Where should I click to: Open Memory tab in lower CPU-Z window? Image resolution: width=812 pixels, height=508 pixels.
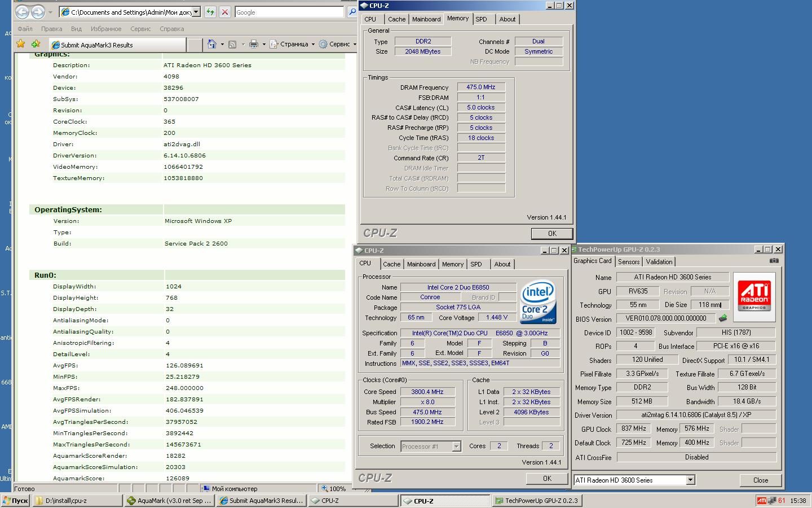coord(453,264)
